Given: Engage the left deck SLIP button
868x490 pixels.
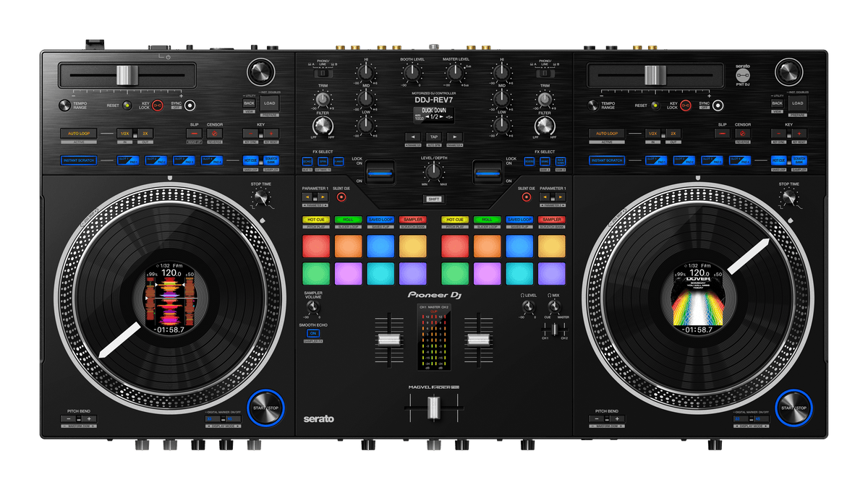Looking at the screenshot, I should (195, 134).
